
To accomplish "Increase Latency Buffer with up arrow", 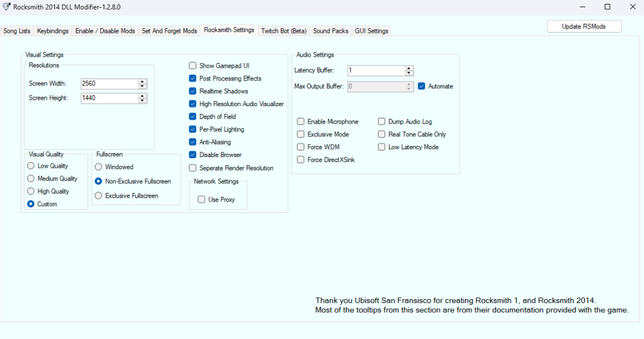I will coord(409,68).
